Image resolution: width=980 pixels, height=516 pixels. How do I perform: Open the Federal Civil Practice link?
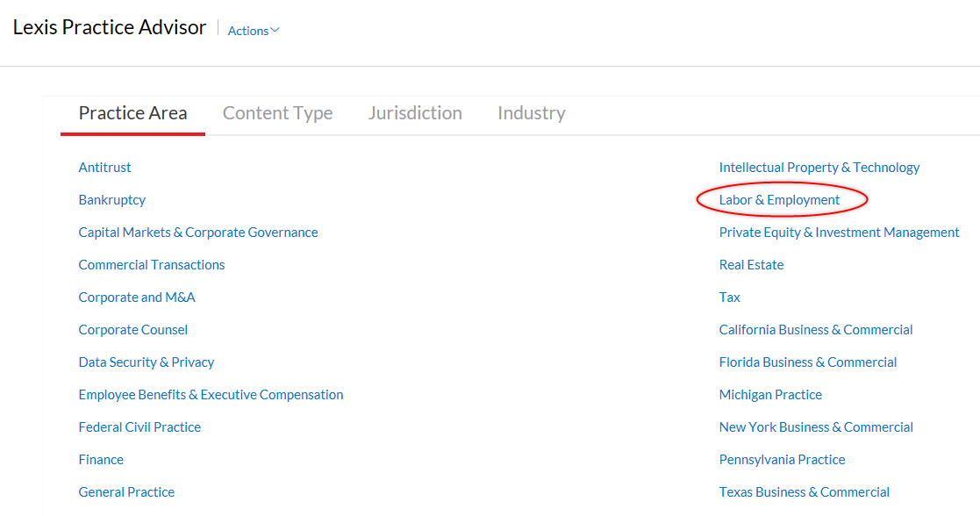click(x=139, y=428)
